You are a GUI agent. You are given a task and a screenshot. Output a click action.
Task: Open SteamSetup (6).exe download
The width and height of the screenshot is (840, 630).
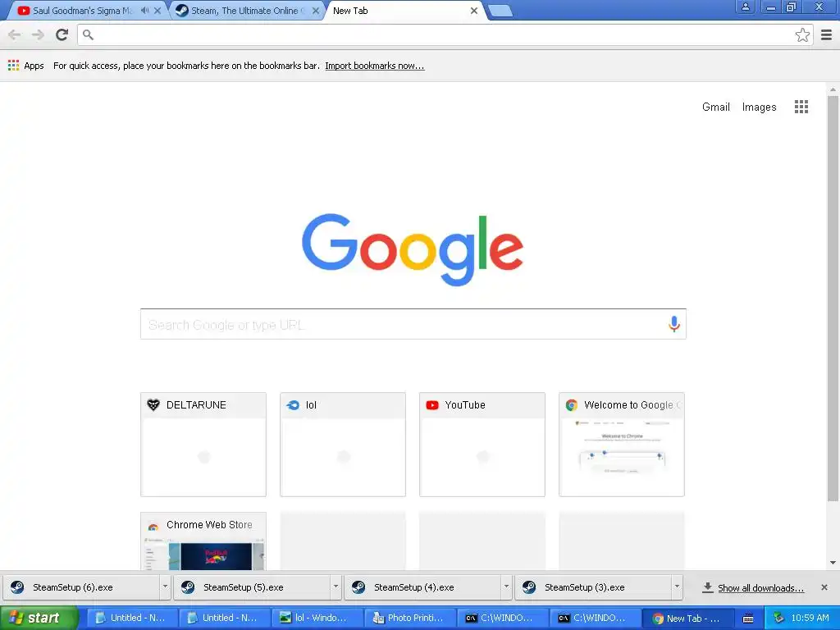click(81, 587)
